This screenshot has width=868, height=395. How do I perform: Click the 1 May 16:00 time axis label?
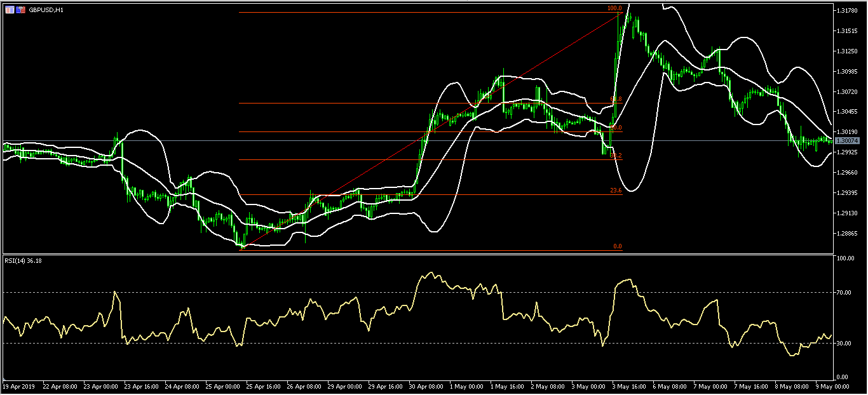507,385
